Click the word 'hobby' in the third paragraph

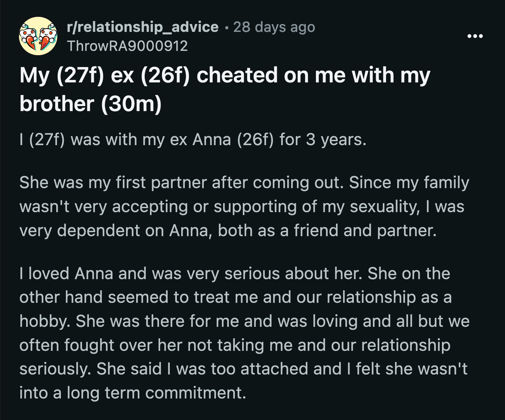[x=44, y=321]
